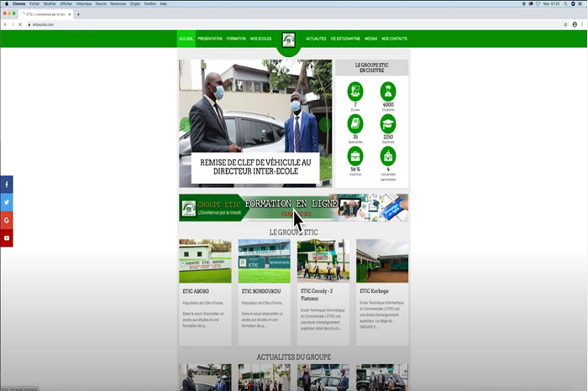The height and width of the screenshot is (391, 588).
Task: Open the Twitter icon in sidebar
Action: [x=7, y=202]
